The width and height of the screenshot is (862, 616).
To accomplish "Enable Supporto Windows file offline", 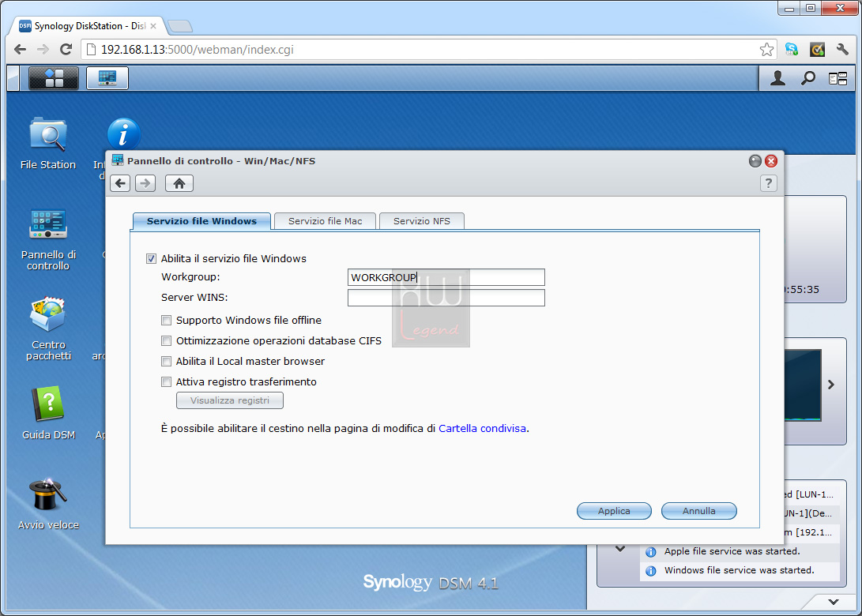I will [166, 320].
